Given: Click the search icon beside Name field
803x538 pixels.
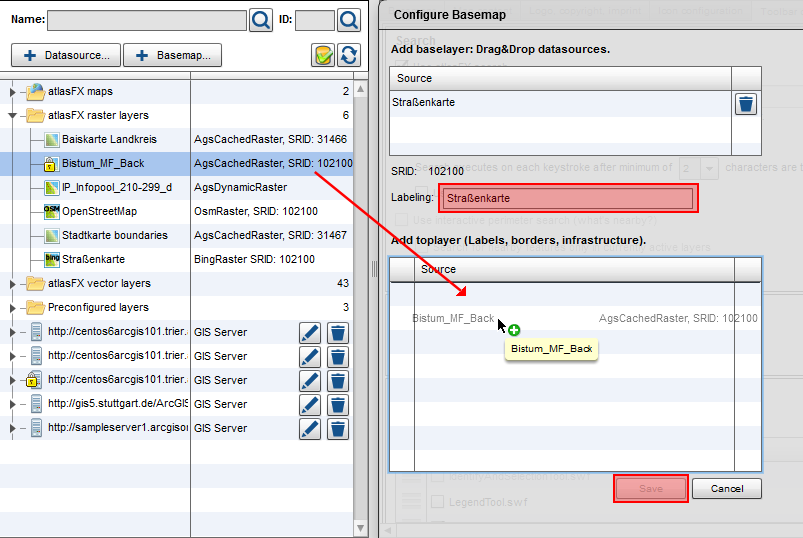Looking at the screenshot, I should click(x=261, y=20).
